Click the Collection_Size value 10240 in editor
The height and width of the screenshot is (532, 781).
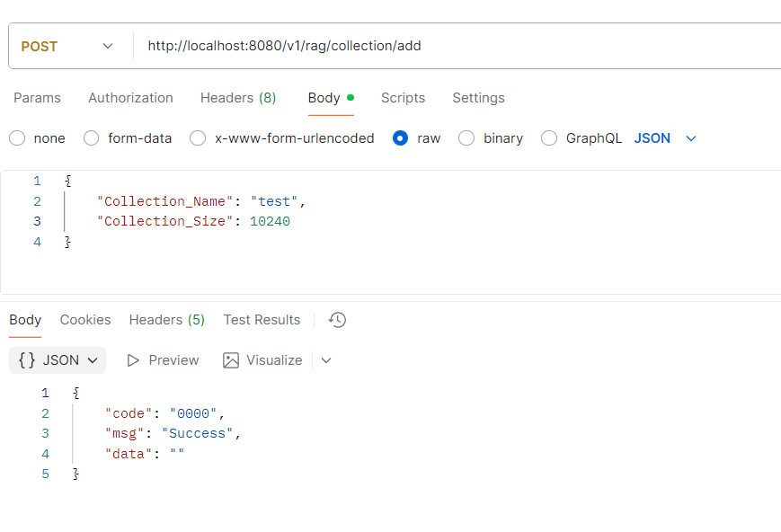(x=271, y=221)
